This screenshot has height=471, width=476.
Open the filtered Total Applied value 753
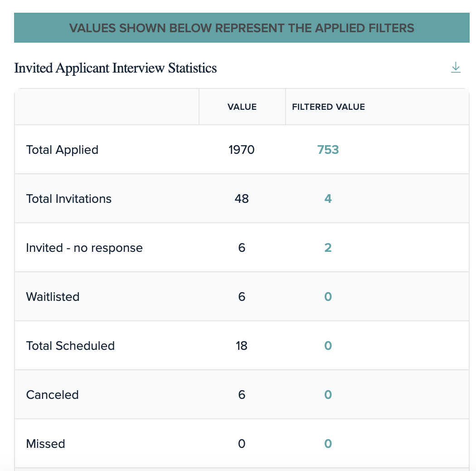328,150
